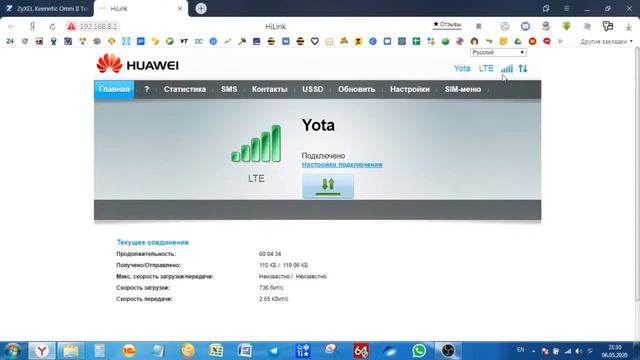Select the Обновить menu item
This screenshot has width=640, height=360.
coord(356,89)
